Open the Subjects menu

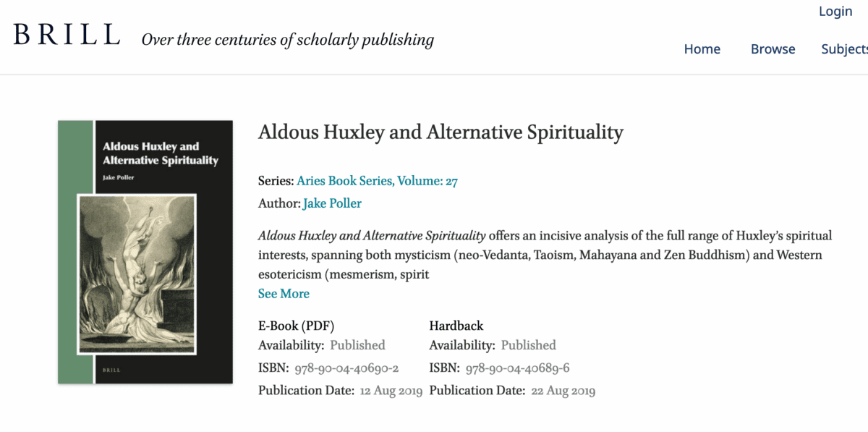tap(843, 48)
